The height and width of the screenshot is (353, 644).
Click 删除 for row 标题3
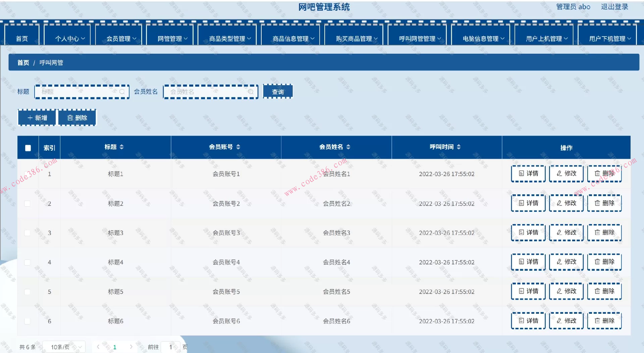click(604, 233)
